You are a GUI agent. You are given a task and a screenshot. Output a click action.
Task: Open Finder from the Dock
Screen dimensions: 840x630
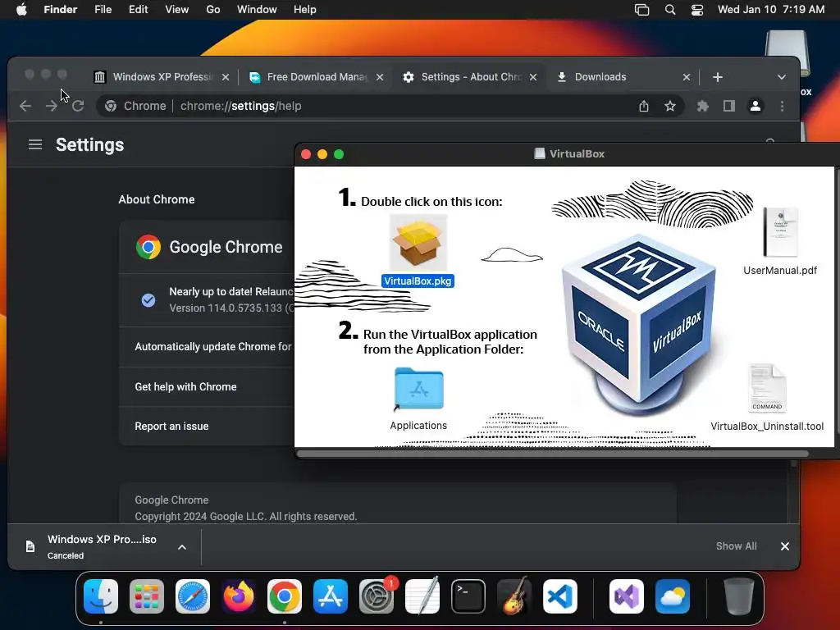point(101,596)
